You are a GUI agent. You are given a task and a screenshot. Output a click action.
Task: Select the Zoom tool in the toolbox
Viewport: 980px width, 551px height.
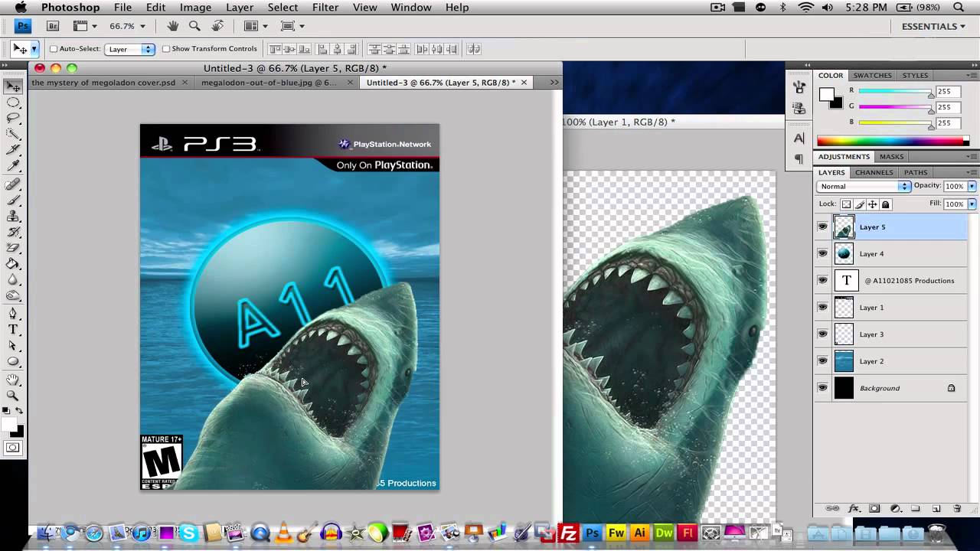14,396
